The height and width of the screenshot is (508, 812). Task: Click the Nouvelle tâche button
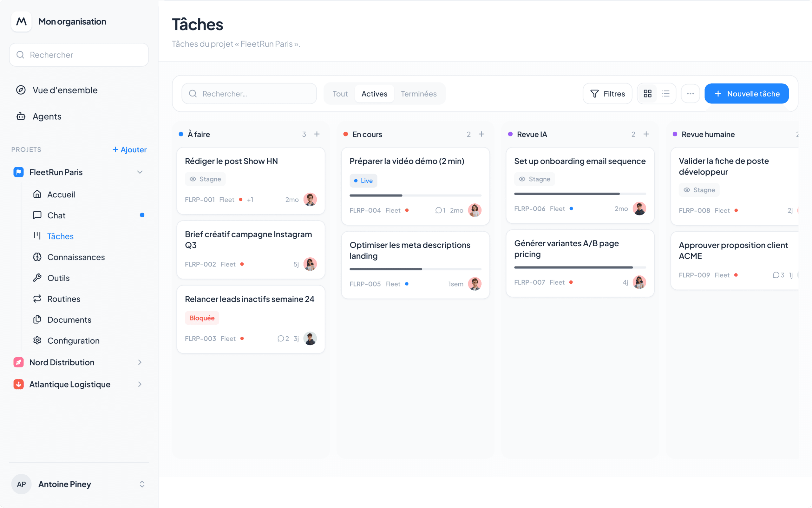click(x=746, y=94)
